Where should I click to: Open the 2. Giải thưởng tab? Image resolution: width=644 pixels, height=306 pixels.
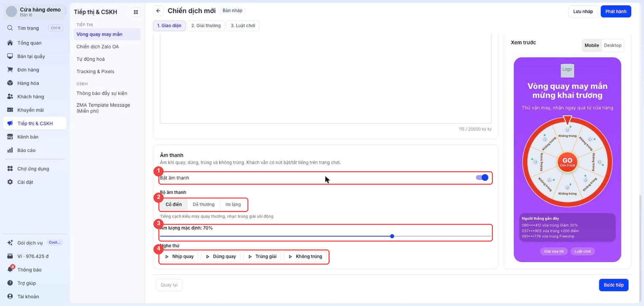[x=206, y=26]
